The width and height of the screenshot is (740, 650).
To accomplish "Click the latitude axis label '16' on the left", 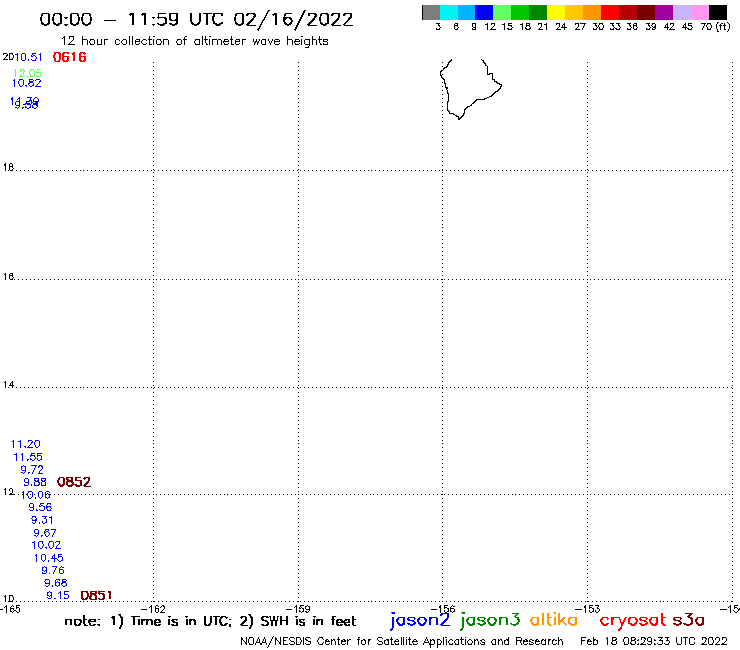I will coord(8,277).
